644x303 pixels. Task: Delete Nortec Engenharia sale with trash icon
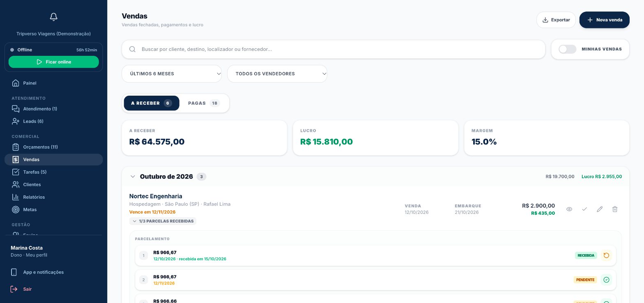pyautogui.click(x=615, y=209)
